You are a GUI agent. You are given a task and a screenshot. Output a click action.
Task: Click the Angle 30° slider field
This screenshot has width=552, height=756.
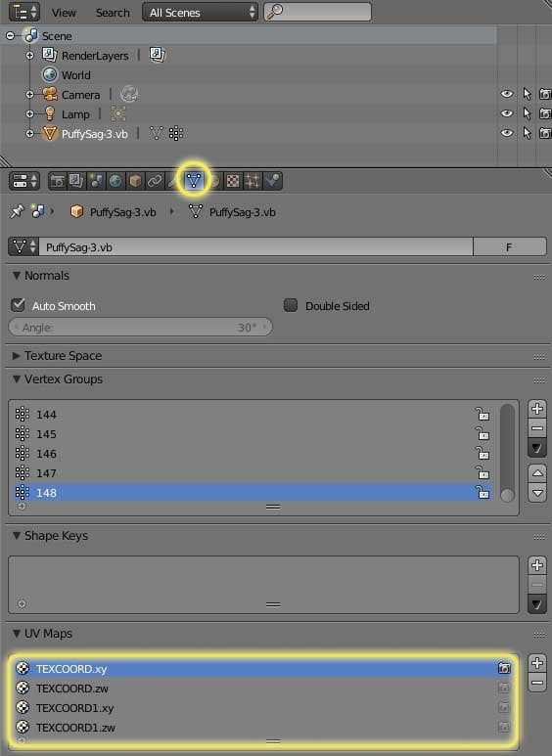click(x=140, y=327)
